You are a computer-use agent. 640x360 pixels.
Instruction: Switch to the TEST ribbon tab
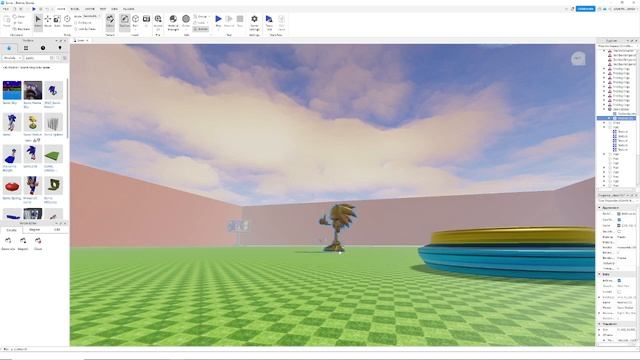tap(103, 9)
